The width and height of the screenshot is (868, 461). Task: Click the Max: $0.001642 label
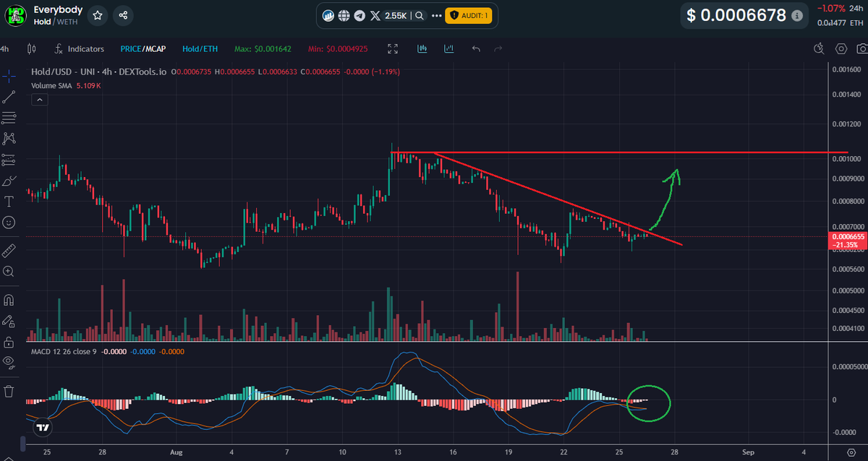pos(262,49)
